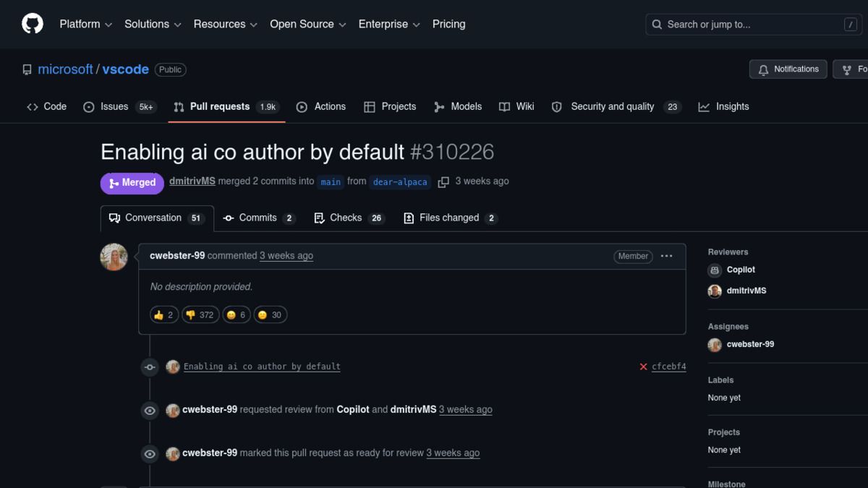This screenshot has width=868, height=488.
Task: Click the large cwebster-99 comment avatar
Action: [x=114, y=257]
